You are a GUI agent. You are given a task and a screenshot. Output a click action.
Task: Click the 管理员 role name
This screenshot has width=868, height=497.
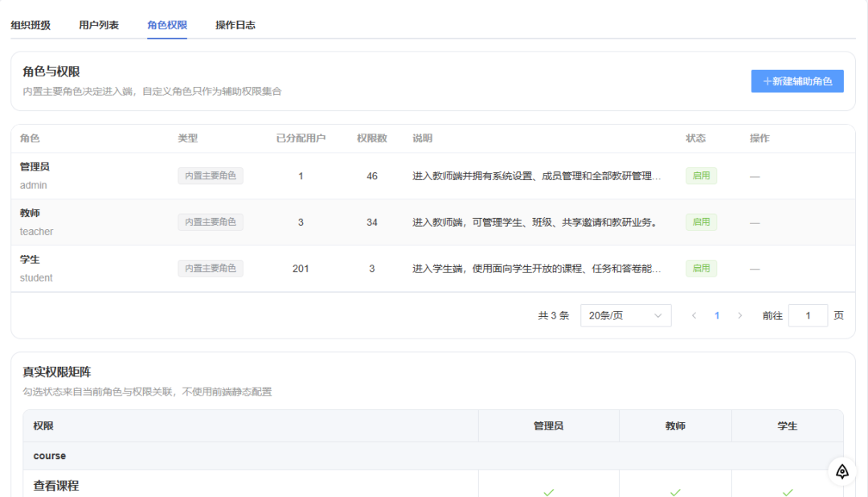click(35, 166)
